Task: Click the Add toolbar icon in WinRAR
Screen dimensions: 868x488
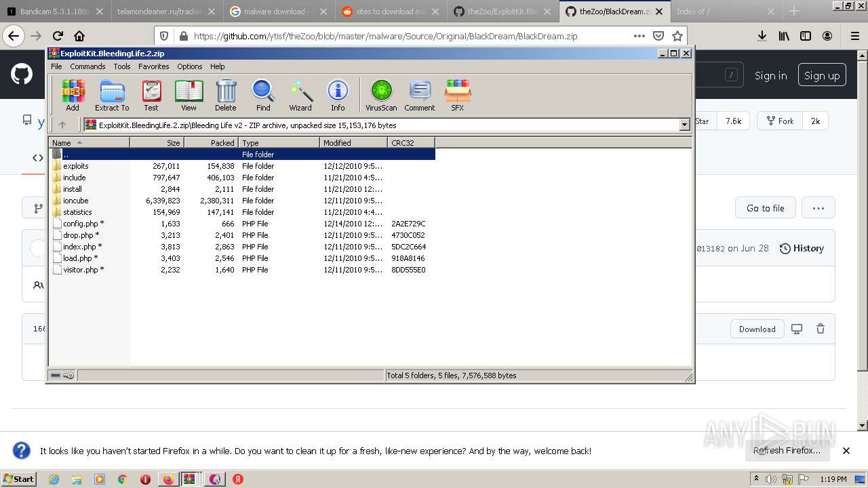Action: click(73, 95)
